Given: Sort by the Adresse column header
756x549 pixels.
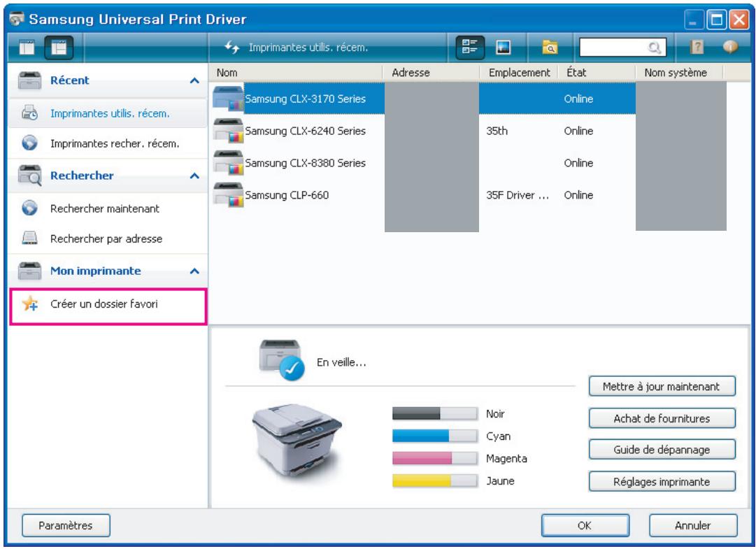Looking at the screenshot, I should (x=432, y=72).
